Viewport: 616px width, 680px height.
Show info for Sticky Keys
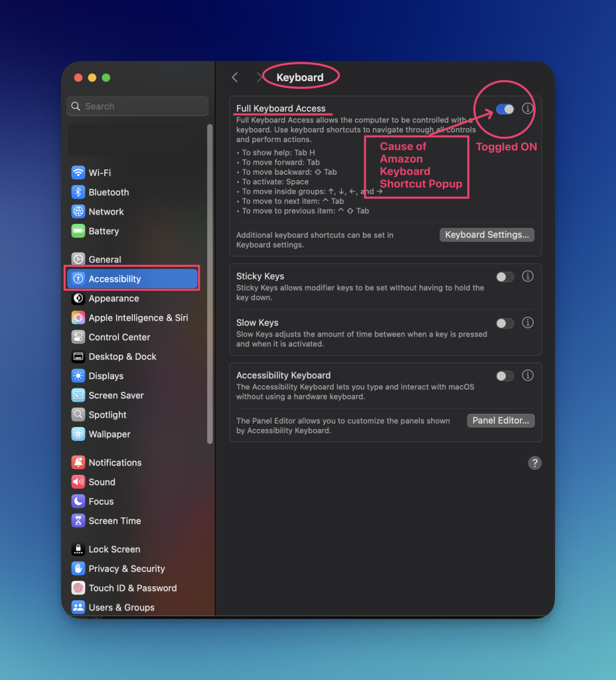tap(528, 276)
